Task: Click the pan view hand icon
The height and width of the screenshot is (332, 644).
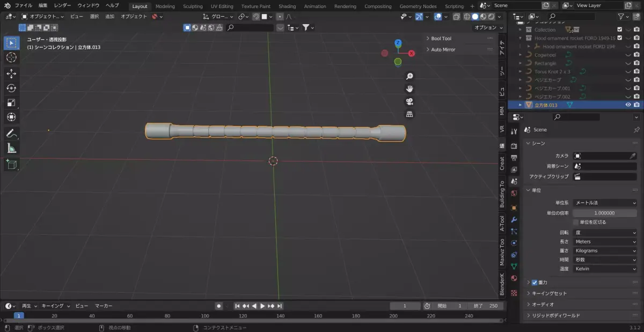Action: (409, 88)
